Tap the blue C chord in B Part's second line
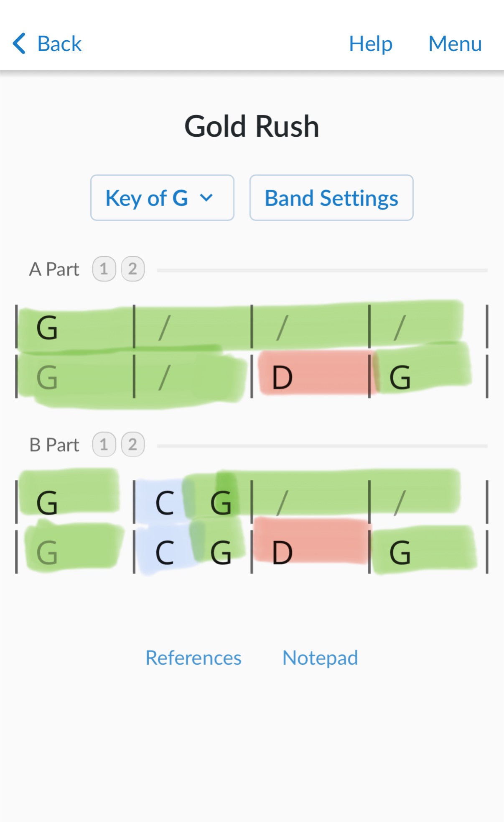This screenshot has height=822, width=504. point(165,553)
